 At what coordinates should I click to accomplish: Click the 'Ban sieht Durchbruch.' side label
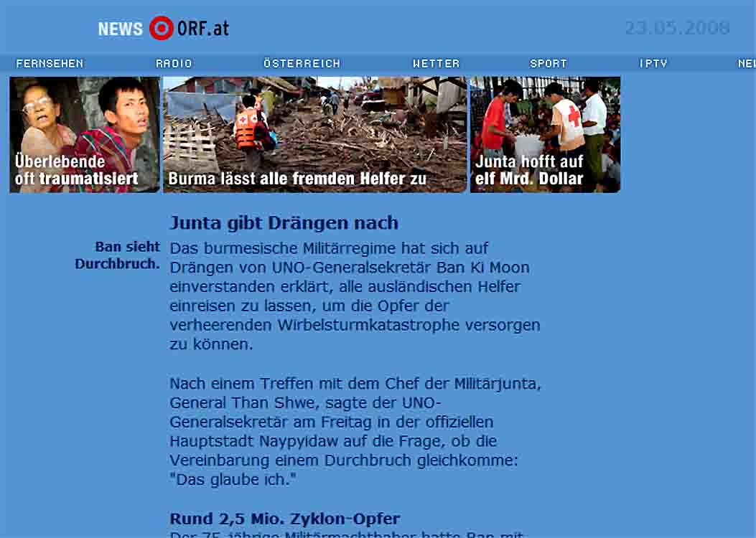(x=118, y=255)
